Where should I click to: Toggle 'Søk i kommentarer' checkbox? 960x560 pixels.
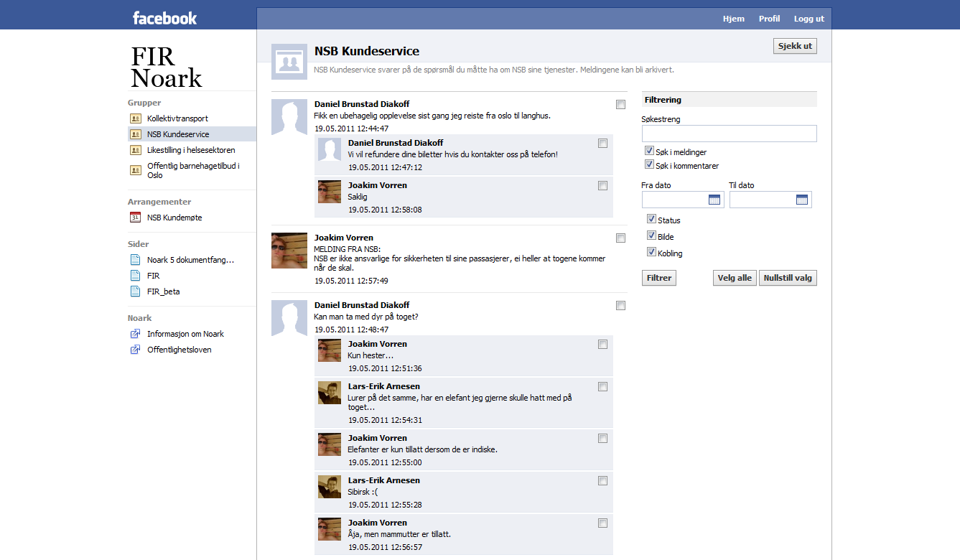649,164
